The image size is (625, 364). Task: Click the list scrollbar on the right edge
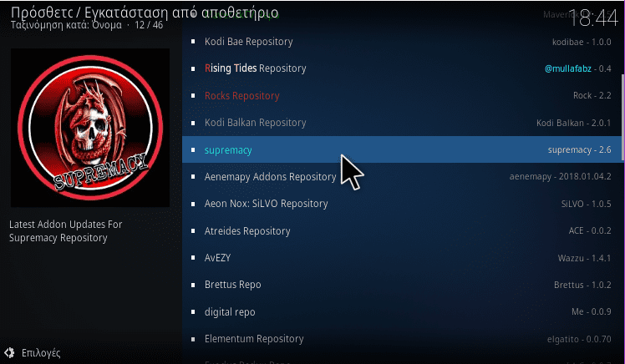click(x=622, y=118)
